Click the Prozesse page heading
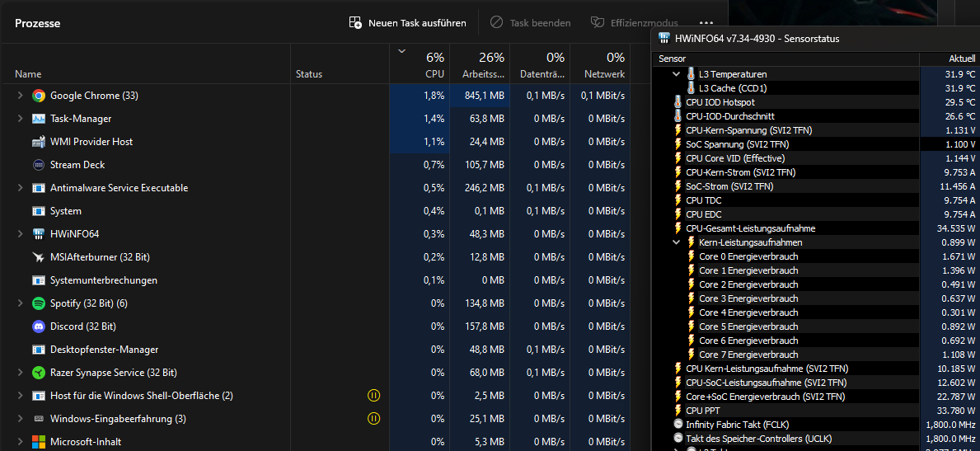 click(x=37, y=23)
